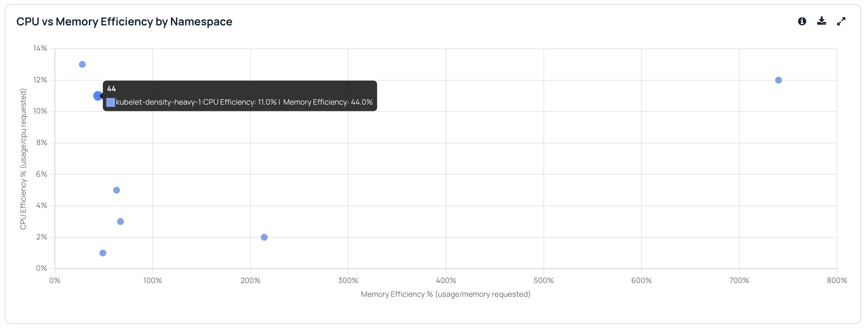Screen dimensions: 868x328
Task: Click the point near 215% memory efficiency
Action: (x=264, y=237)
